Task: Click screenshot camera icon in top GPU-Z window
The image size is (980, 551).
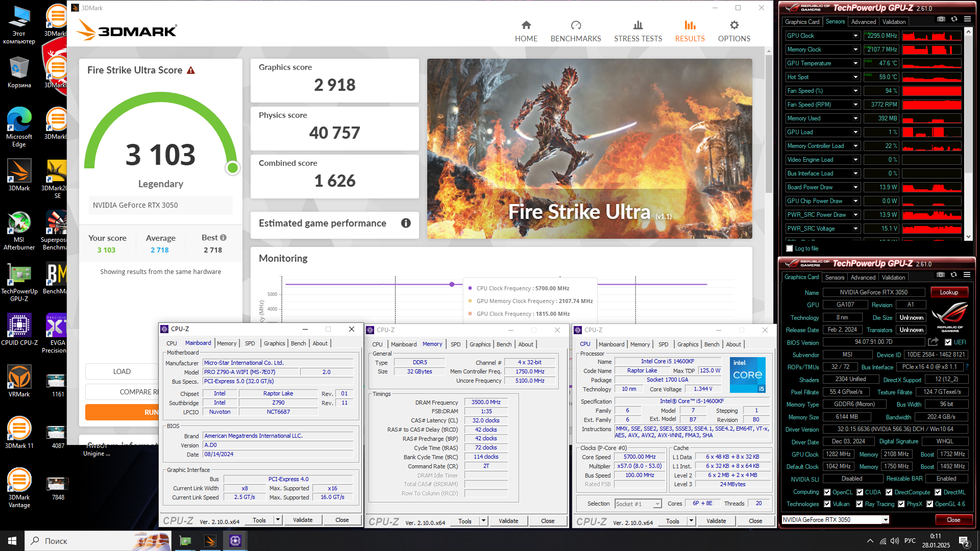Action: 941,19
